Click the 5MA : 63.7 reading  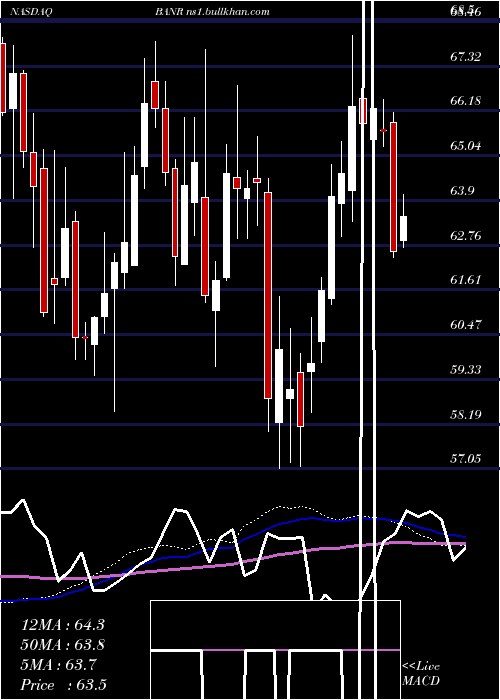pyautogui.click(x=58, y=665)
